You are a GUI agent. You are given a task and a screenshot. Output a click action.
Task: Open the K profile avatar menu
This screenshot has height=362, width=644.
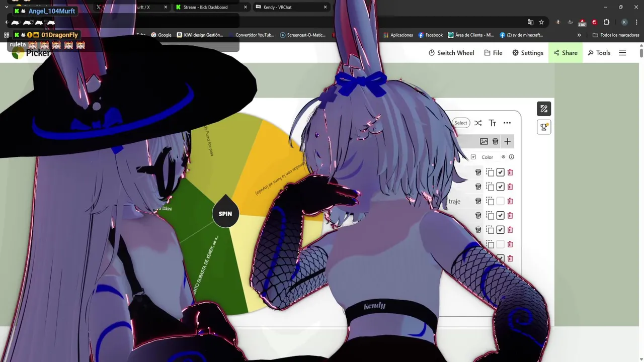click(x=624, y=22)
